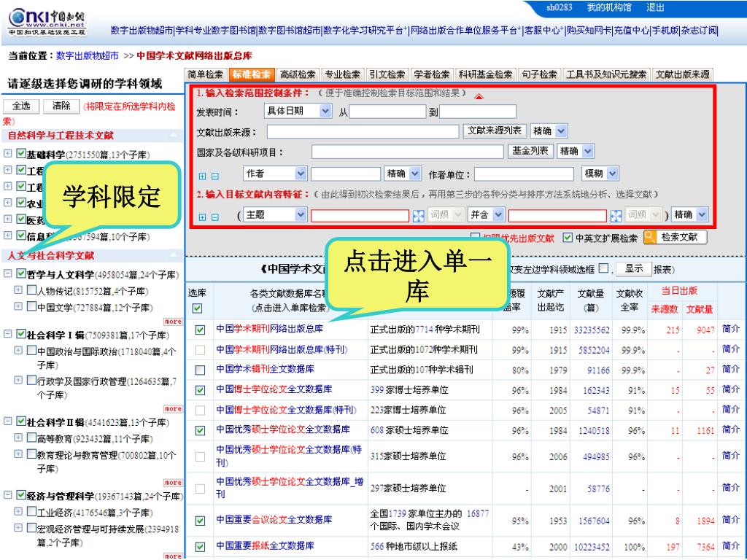The width and height of the screenshot is (747, 560).
Task: Click the more icon under 中国文学
Action: point(173,322)
